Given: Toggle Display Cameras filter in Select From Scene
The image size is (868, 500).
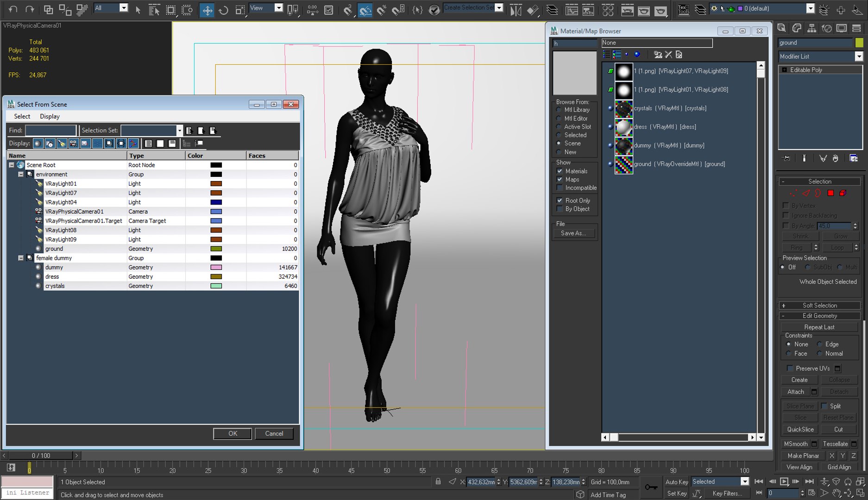Looking at the screenshot, I should pyautogui.click(x=73, y=144).
